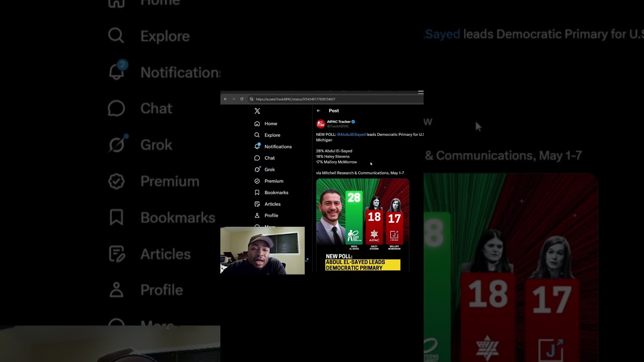Open Profile via the person icon
Image resolution: width=644 pixels, height=362 pixels.
pyautogui.click(x=257, y=215)
